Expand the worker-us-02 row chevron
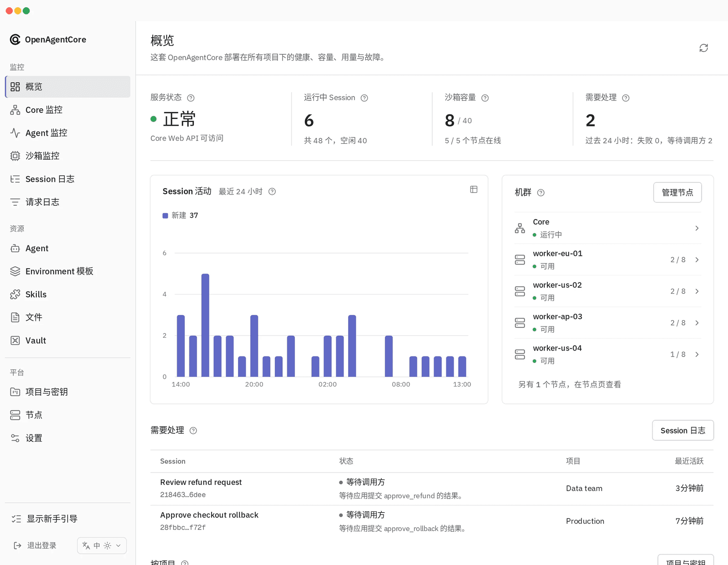The width and height of the screenshot is (728, 565). point(697,291)
